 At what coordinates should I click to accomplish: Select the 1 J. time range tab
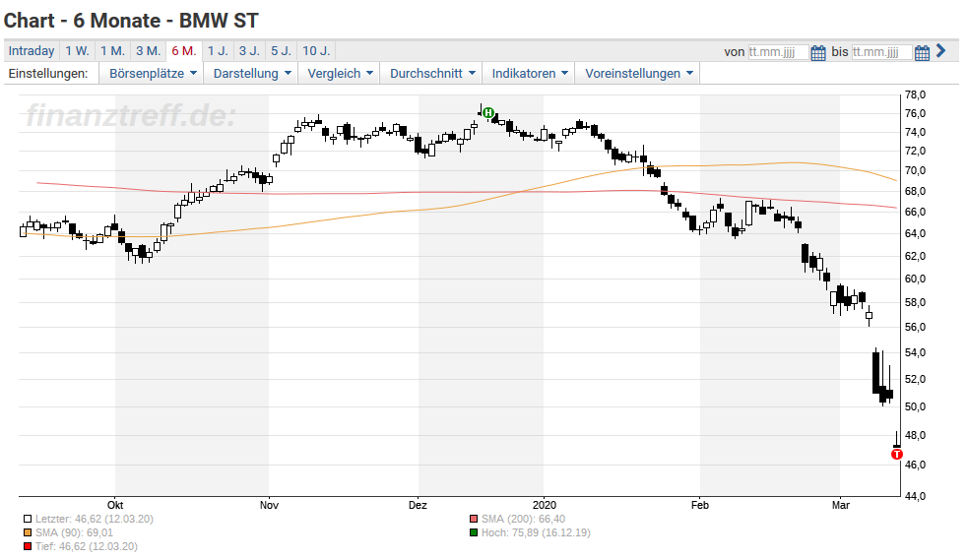(x=218, y=50)
